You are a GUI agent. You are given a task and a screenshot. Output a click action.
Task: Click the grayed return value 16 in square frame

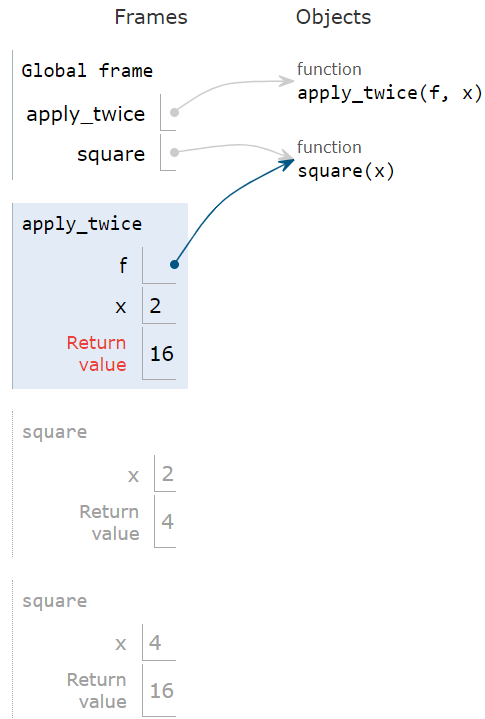[162, 691]
